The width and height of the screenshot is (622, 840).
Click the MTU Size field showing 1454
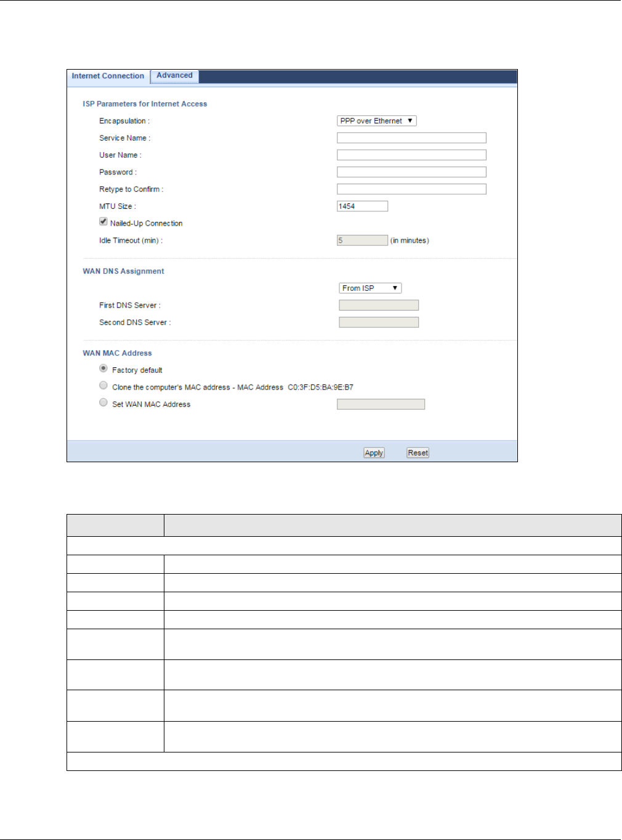pos(362,206)
